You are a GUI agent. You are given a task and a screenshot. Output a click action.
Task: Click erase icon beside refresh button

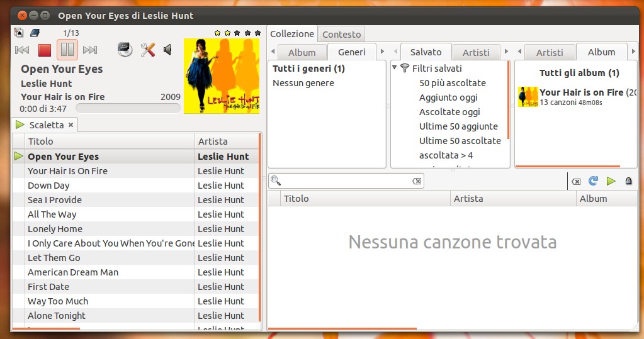(x=576, y=181)
